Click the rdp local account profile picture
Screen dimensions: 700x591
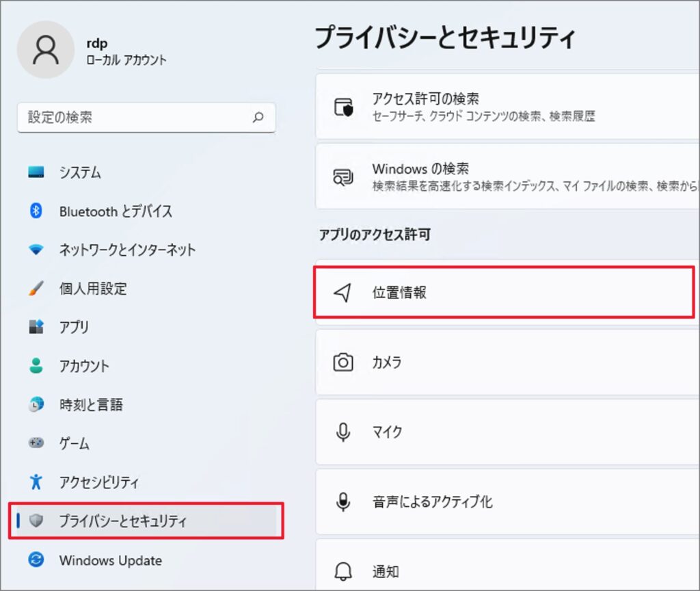click(45, 50)
